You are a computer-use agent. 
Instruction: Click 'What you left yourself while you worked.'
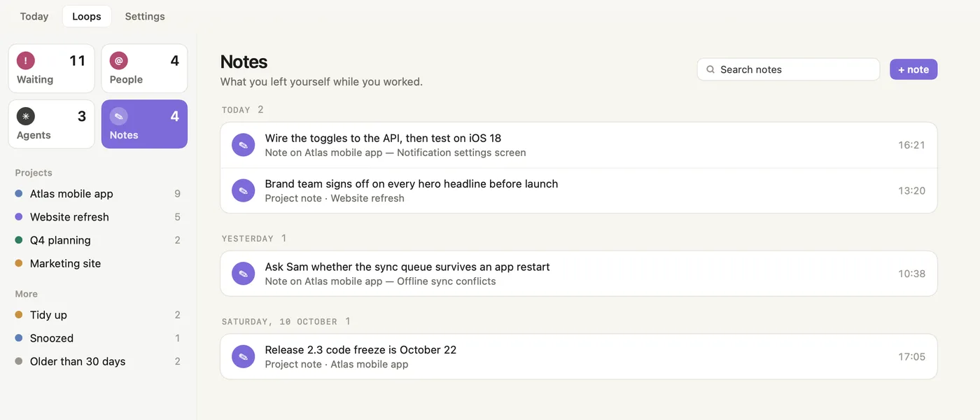click(321, 82)
